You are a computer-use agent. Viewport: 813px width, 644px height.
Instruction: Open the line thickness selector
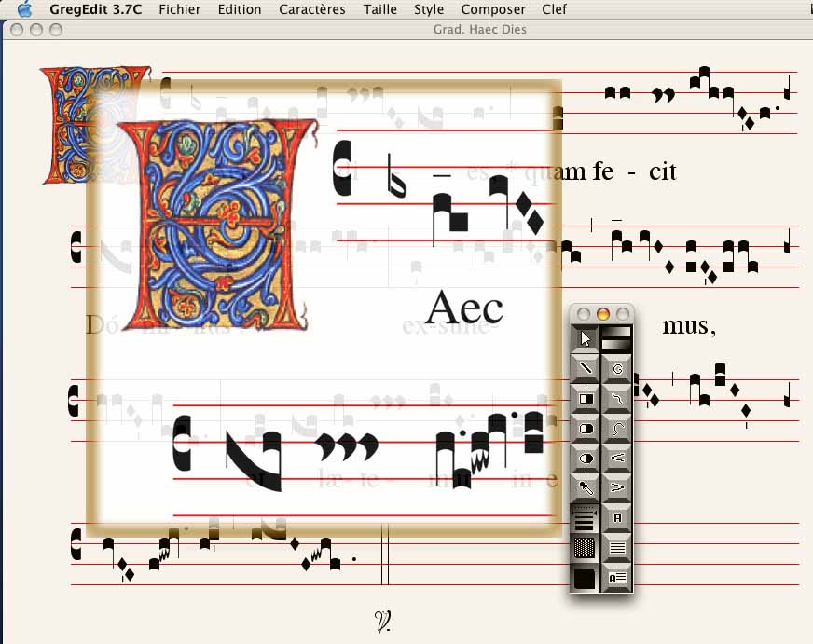(x=585, y=518)
